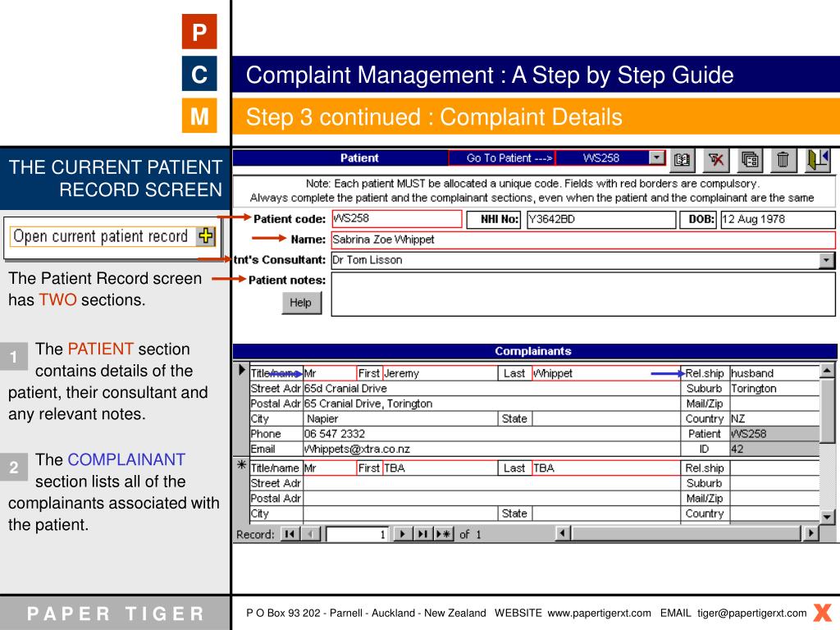Click the Help button
The image size is (840, 630).
tap(302, 303)
